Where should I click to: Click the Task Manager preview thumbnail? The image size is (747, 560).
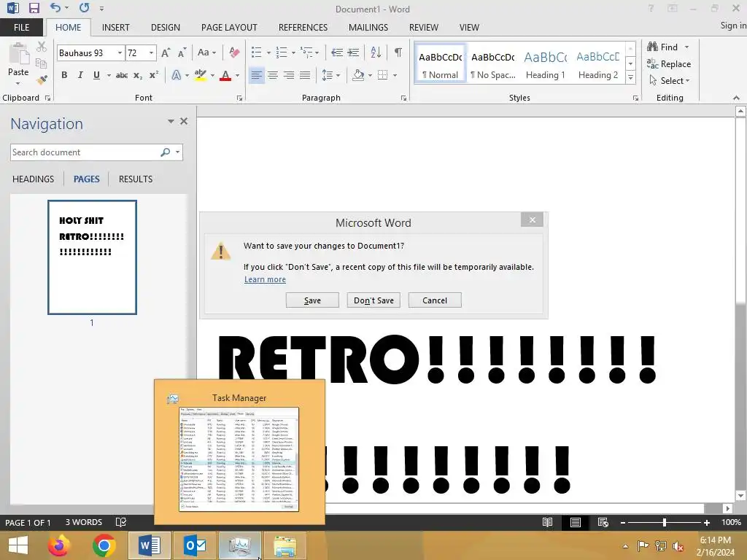[239, 459]
